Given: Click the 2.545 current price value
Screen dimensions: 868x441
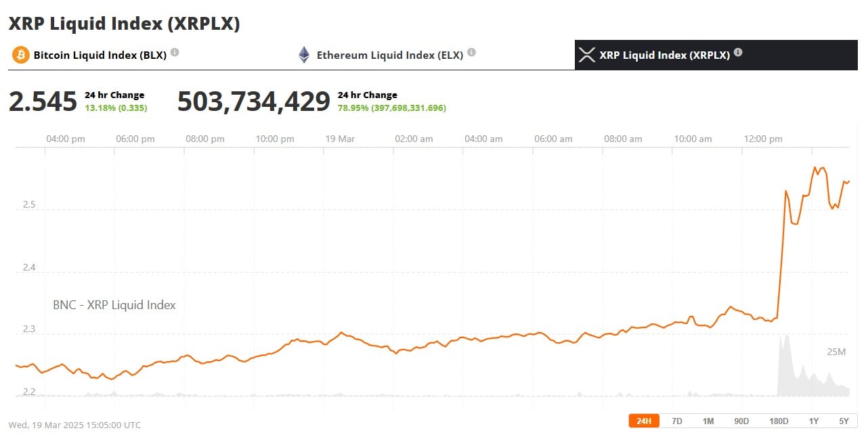Looking at the screenshot, I should [x=43, y=101].
